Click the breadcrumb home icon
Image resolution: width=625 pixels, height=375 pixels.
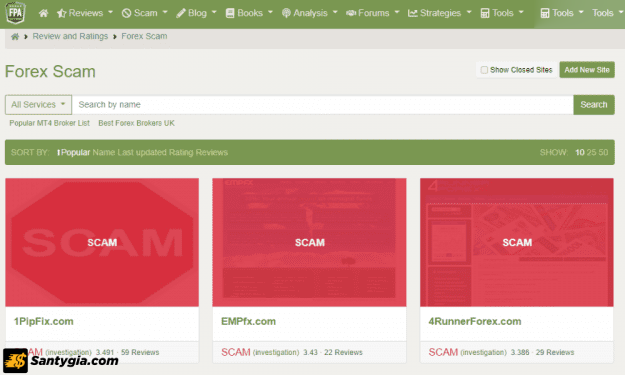pos(15,37)
